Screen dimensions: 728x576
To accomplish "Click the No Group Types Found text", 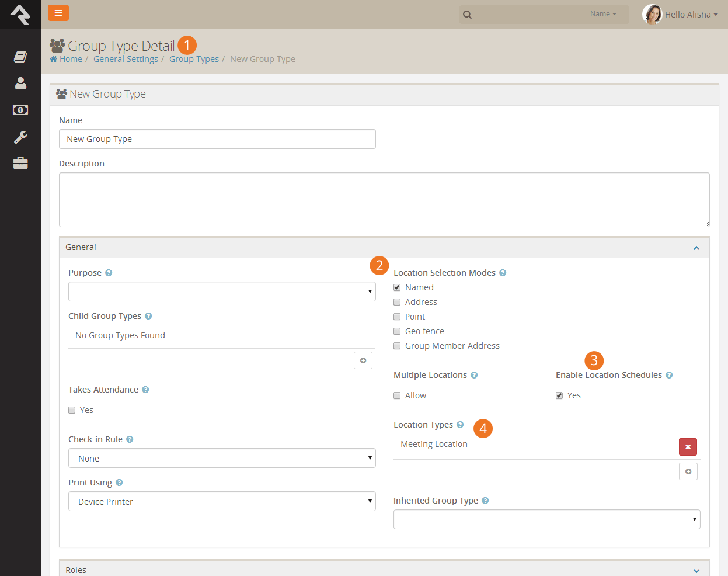I will [120, 335].
